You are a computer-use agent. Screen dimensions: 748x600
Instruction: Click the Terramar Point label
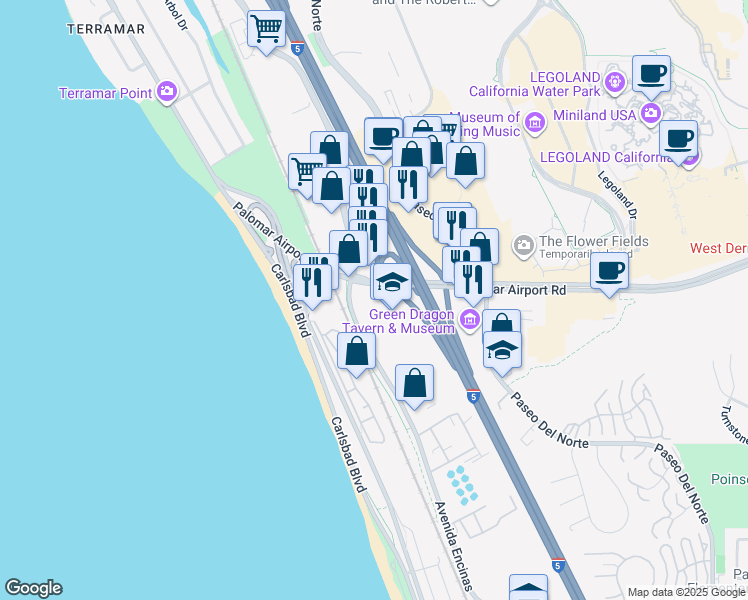coord(105,93)
